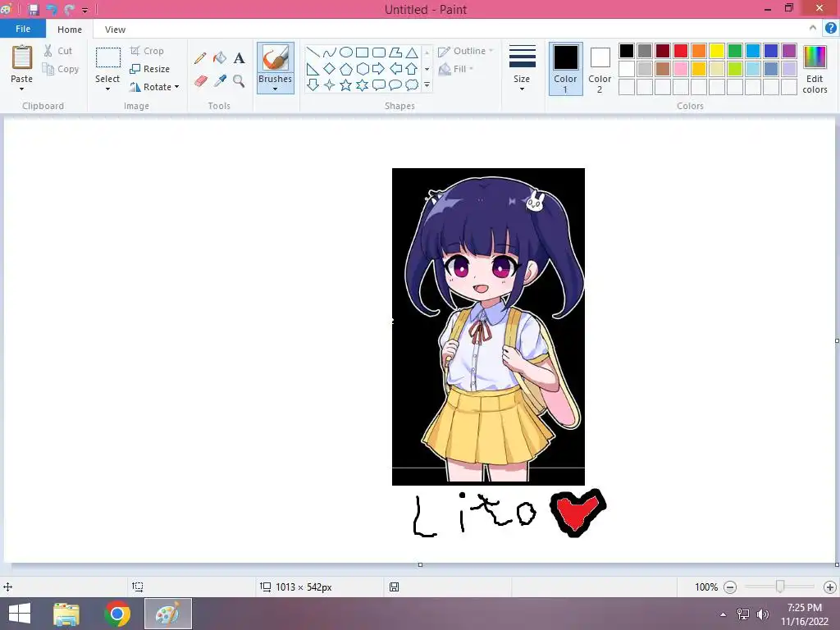Open the Edit colors dialog

click(x=815, y=69)
